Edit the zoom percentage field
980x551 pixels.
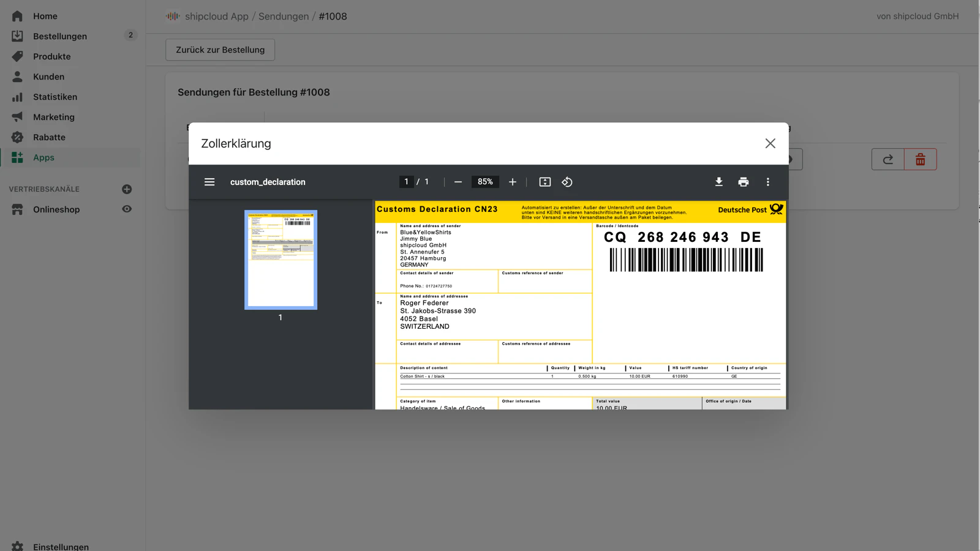click(x=484, y=182)
